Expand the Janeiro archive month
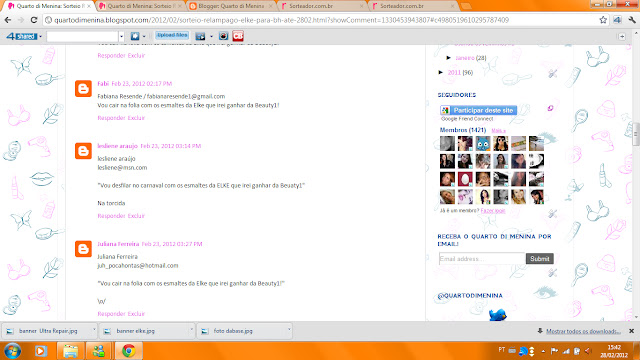The image size is (640, 360). pyautogui.click(x=449, y=58)
